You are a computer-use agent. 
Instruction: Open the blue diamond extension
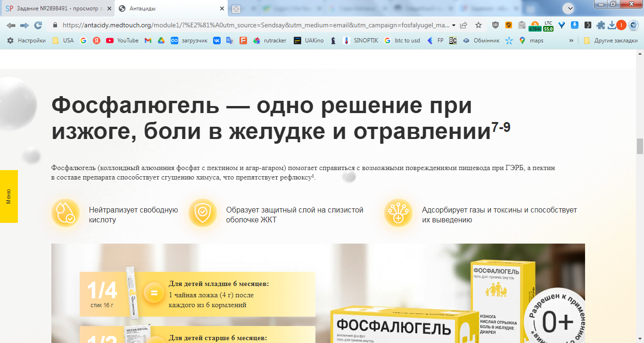click(561, 25)
